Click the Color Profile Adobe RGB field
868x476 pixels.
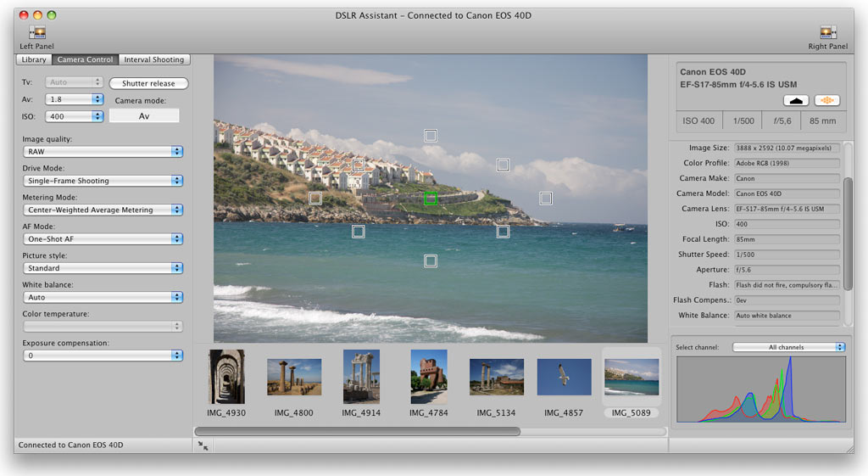787,163
